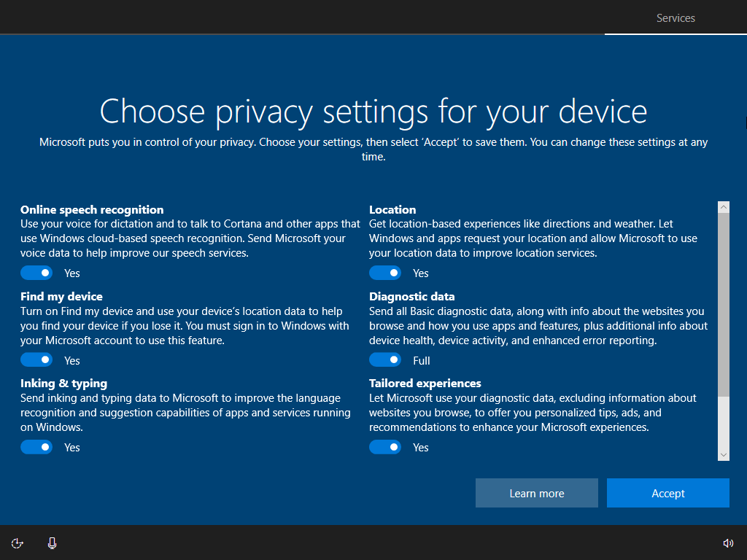Image resolution: width=747 pixels, height=560 pixels.
Task: Click the Learn more button
Action: tap(537, 493)
